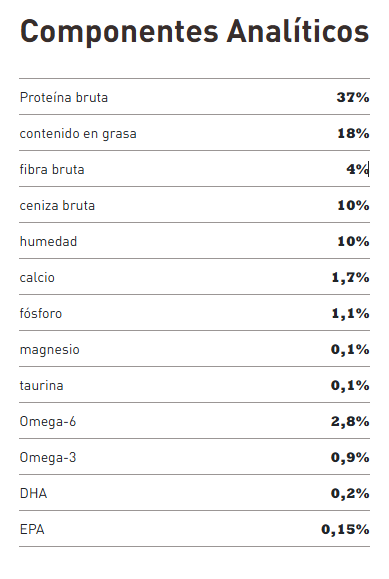The width and height of the screenshot is (389, 579).
Task: Click the 37% value for Proteína bruta
Action: 353,97
